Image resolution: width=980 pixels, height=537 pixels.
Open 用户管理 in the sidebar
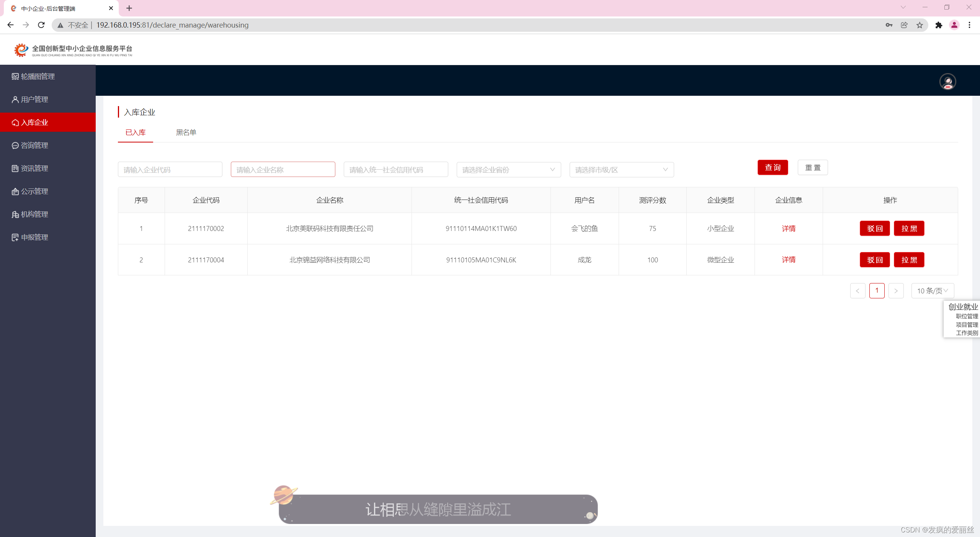34,99
